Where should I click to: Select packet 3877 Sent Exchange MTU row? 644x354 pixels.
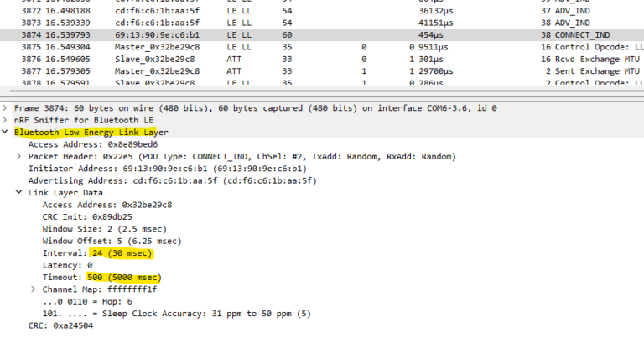pyautogui.click(x=252, y=71)
